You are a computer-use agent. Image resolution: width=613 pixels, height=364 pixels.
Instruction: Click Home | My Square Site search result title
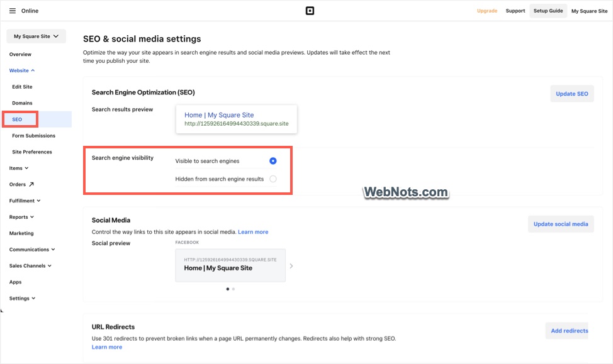tap(219, 115)
